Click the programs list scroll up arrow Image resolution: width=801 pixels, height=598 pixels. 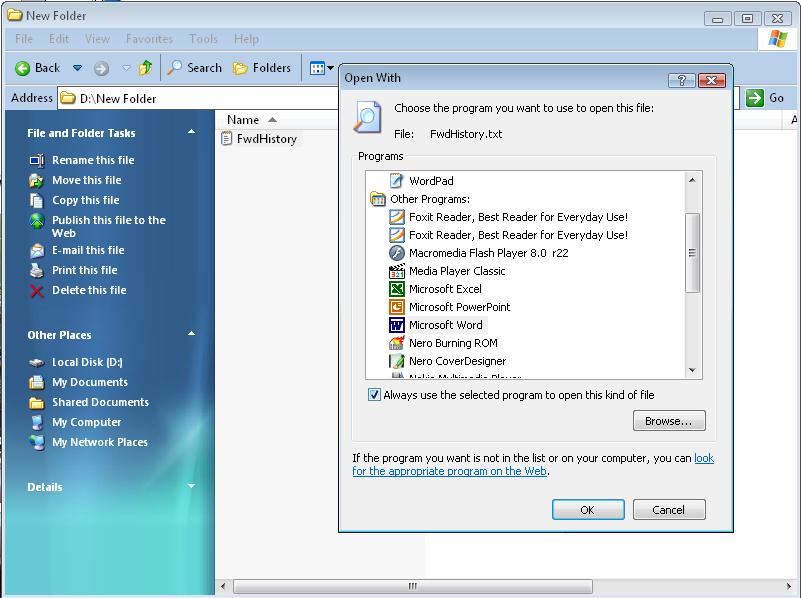(x=692, y=180)
